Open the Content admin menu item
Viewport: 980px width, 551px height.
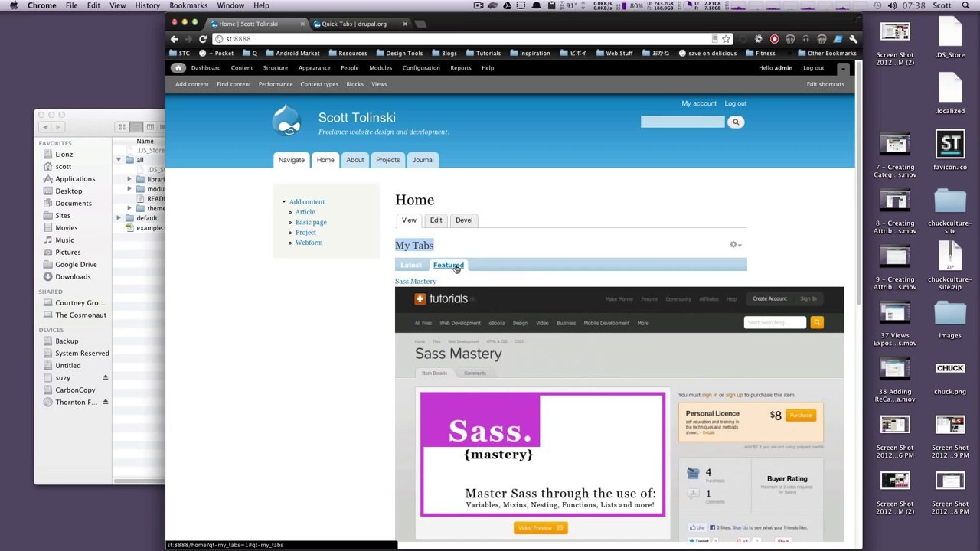(x=242, y=68)
